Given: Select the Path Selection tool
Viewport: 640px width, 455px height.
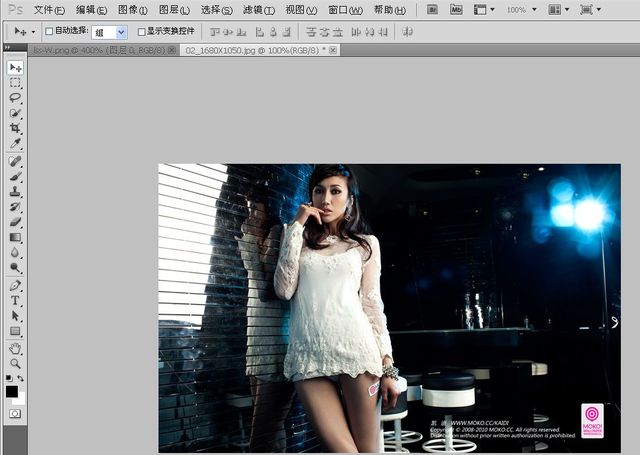Looking at the screenshot, I should click(16, 316).
